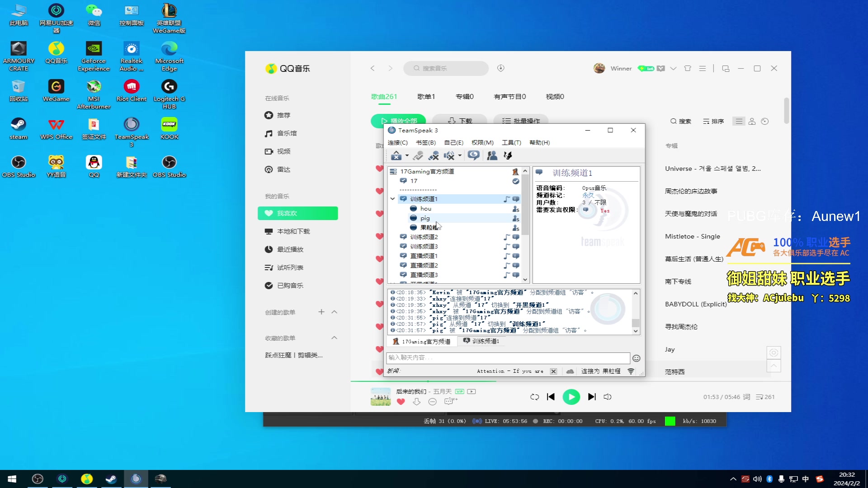Image resolution: width=868 pixels, height=488 pixels.
Task: Dismiss the TeamSpeak news ticker X
Action: [553, 371]
